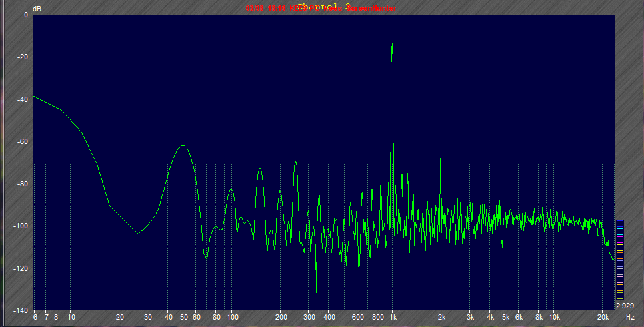Click the -140 amplitude axis label
Viewport: 644px width, 327px height.
click(20, 310)
